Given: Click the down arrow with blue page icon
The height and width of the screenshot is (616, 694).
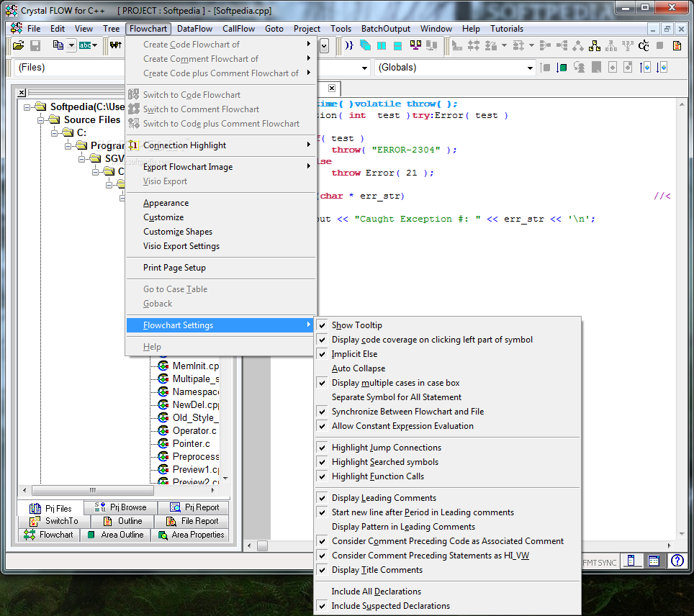Looking at the screenshot, I should pos(662,67).
